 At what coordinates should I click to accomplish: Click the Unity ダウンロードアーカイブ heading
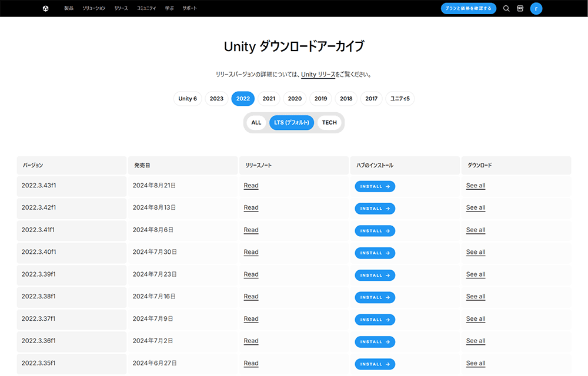point(294,46)
